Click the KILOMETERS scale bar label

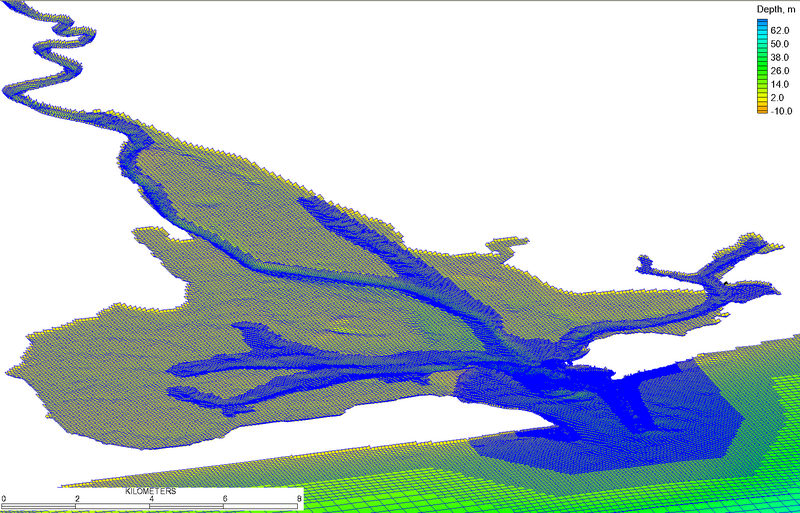tap(151, 492)
